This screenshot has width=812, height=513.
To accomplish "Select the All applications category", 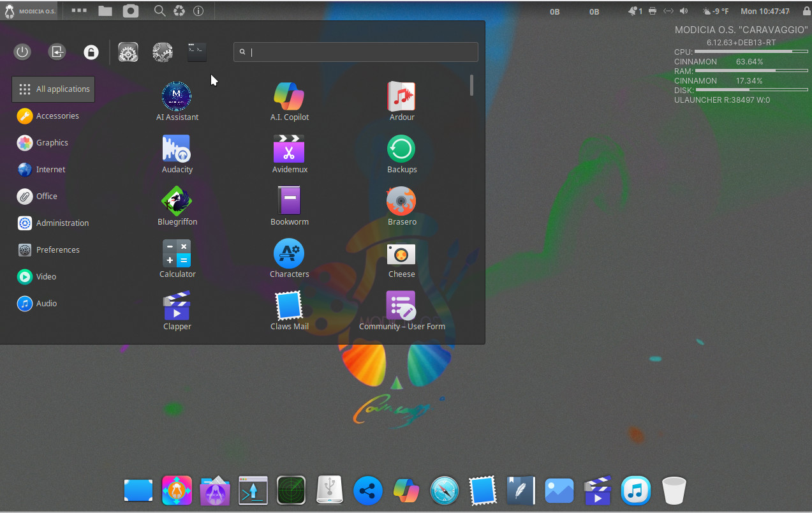I will 54,89.
